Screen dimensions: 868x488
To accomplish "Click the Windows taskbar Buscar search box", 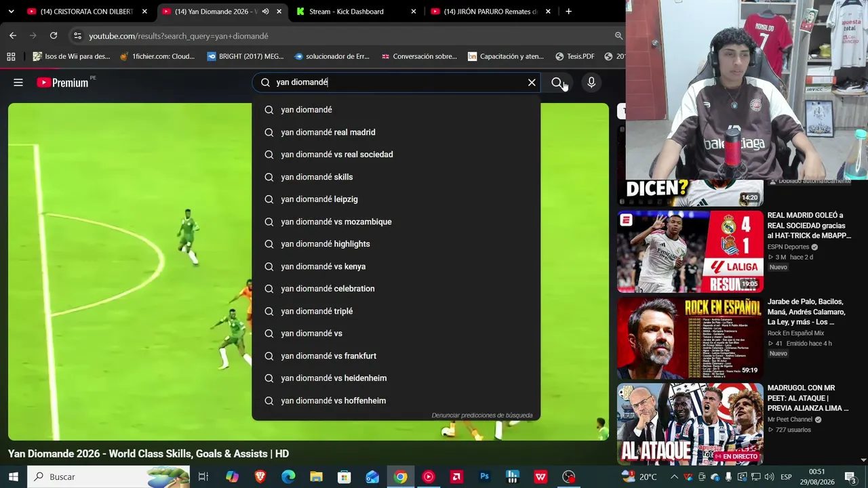I will tap(108, 476).
